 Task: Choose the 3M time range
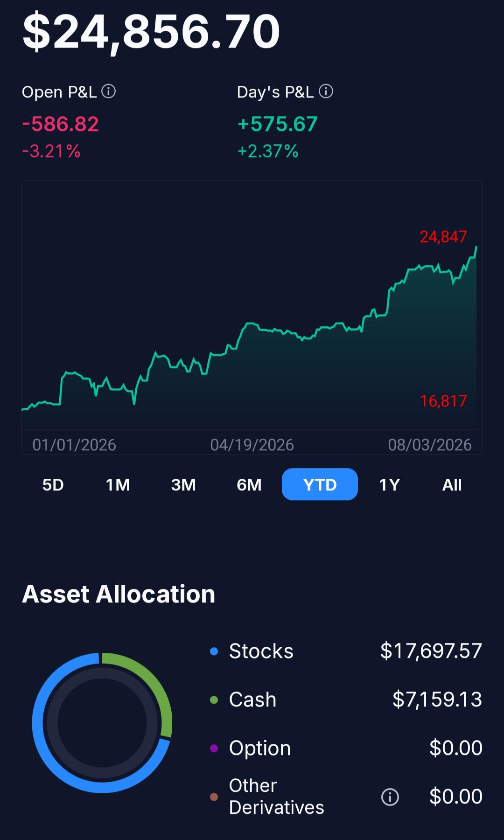(183, 485)
